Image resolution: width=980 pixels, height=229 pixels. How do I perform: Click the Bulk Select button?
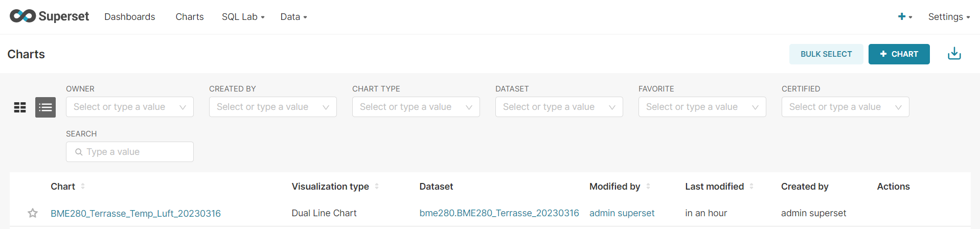826,54
